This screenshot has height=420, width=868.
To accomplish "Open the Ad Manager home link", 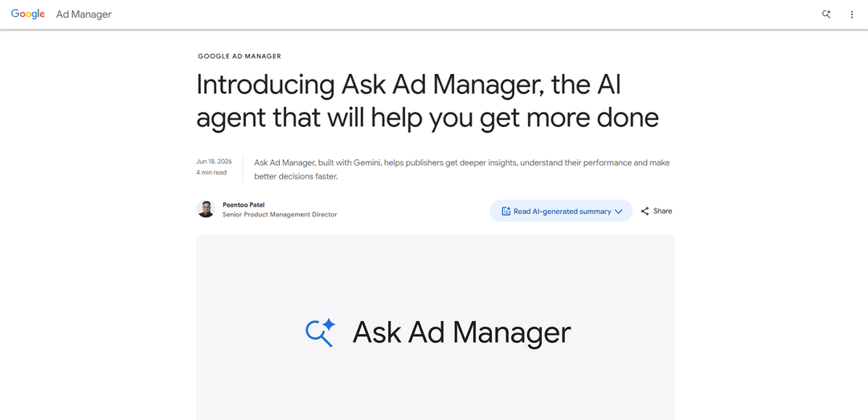I will pyautogui.click(x=84, y=14).
